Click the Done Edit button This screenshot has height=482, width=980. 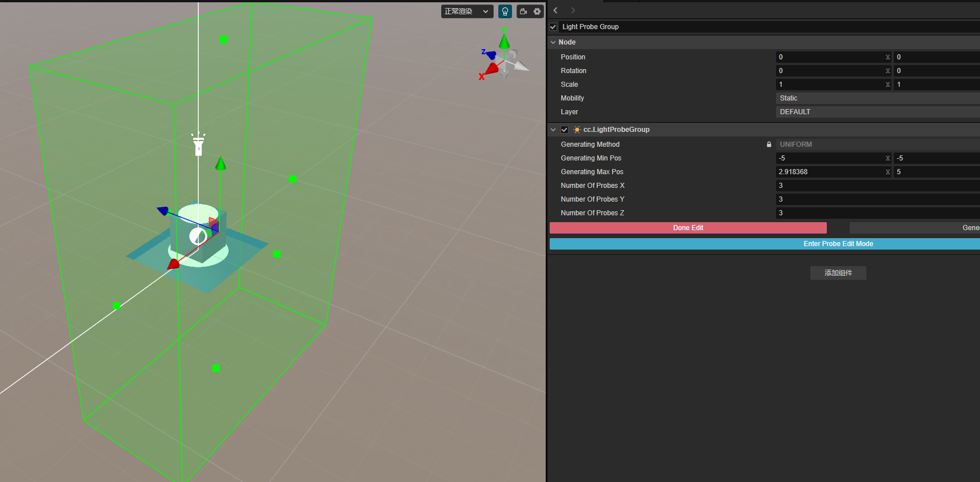[688, 228]
